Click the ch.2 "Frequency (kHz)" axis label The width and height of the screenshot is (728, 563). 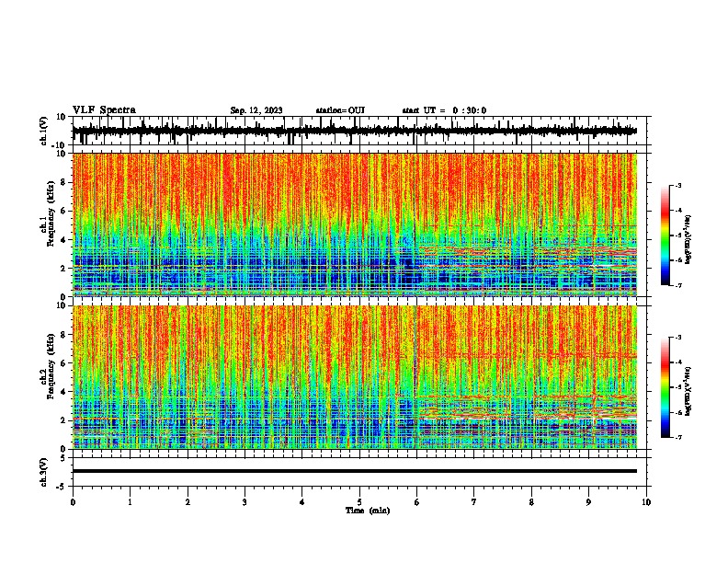[51, 366]
